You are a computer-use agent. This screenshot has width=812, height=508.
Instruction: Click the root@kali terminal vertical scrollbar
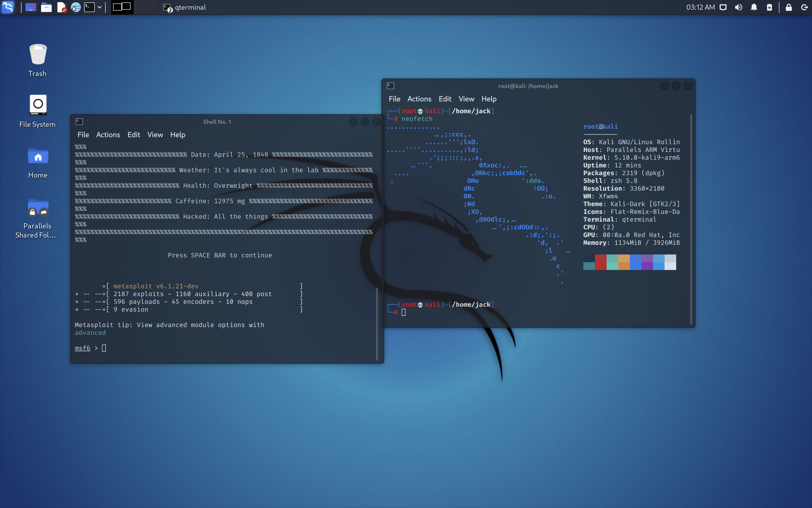[691, 219]
